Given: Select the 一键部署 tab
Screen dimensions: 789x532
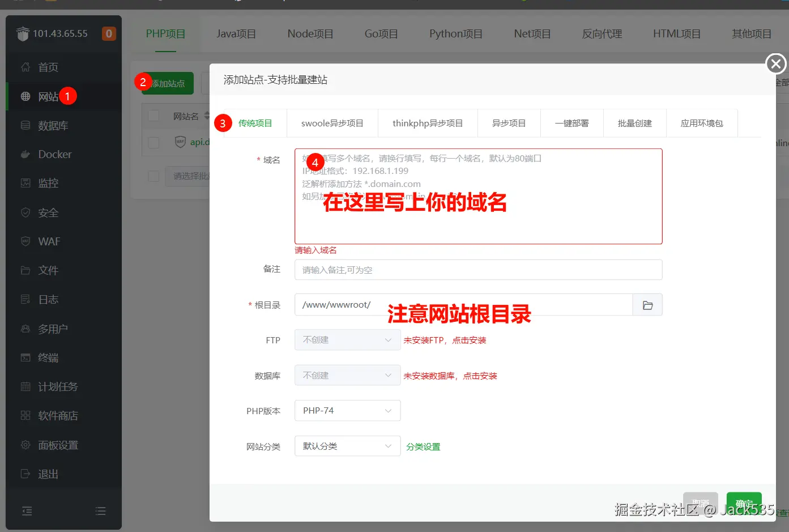Looking at the screenshot, I should [x=572, y=124].
